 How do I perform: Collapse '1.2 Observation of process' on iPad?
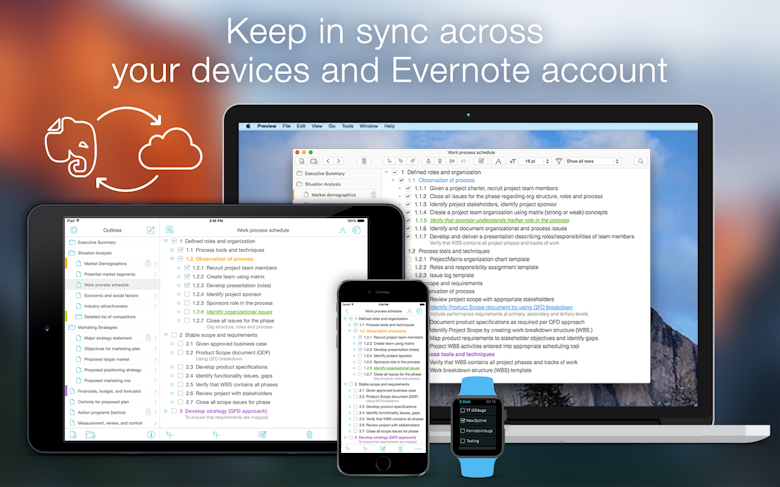click(172, 259)
